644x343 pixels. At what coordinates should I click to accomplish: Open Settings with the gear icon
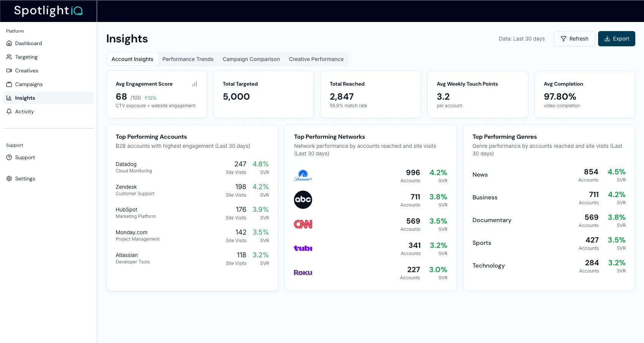[x=9, y=179]
